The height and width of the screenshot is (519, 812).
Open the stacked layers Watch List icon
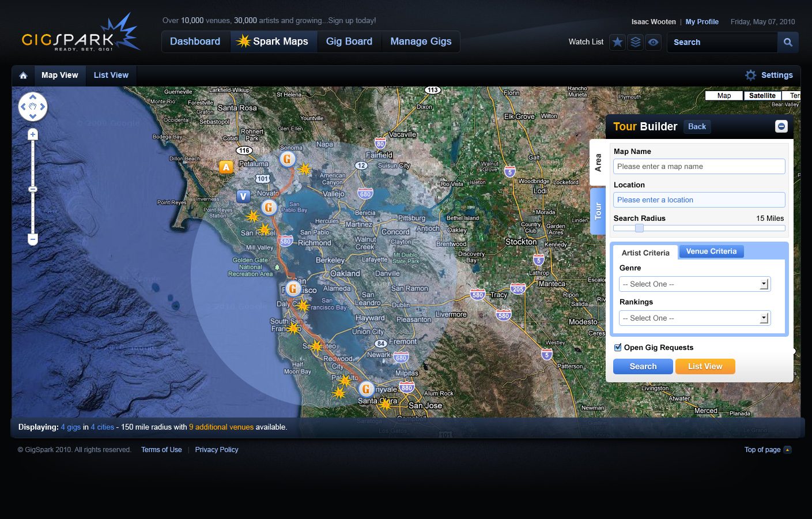pyautogui.click(x=635, y=42)
